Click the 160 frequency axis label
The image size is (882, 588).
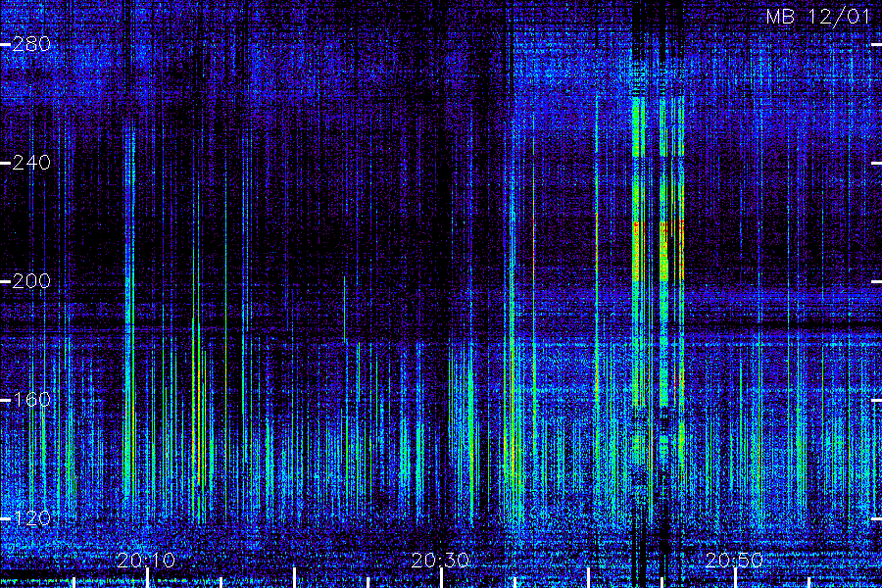(x=31, y=400)
